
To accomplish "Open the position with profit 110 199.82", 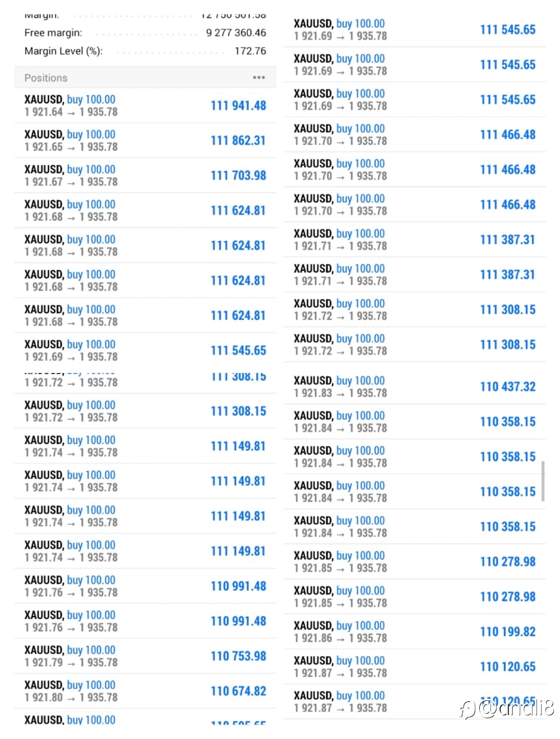I will [x=415, y=632].
